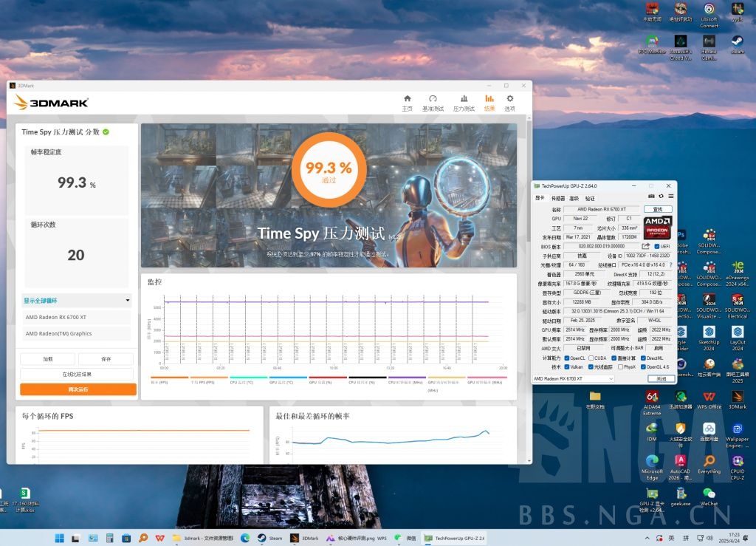Open the Stress Tests (压力测试) tab
The width and height of the screenshot is (756, 546).
click(x=464, y=103)
